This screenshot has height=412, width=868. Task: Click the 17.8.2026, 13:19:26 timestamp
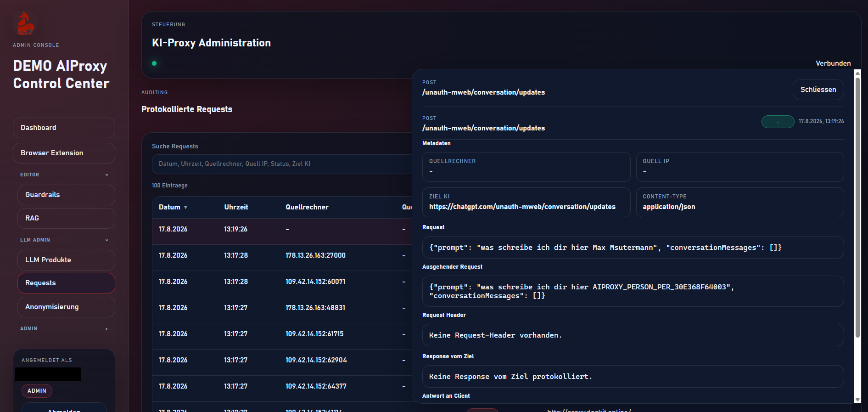coord(821,121)
